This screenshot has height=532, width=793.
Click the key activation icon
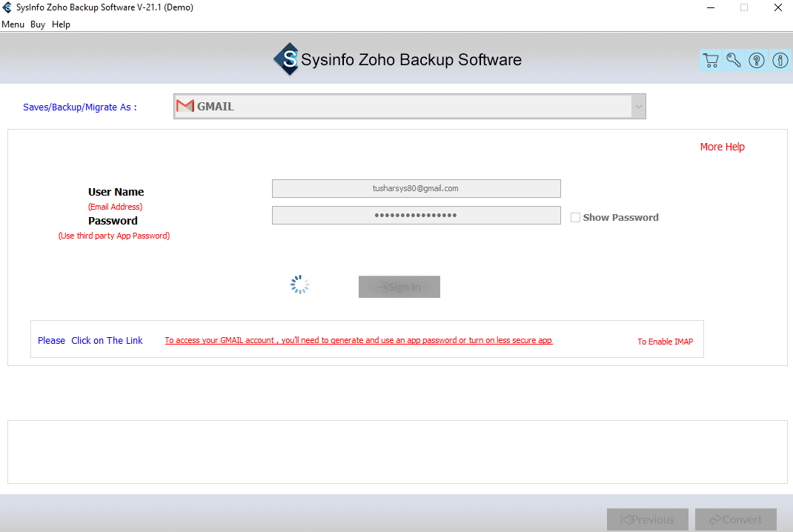click(x=734, y=60)
